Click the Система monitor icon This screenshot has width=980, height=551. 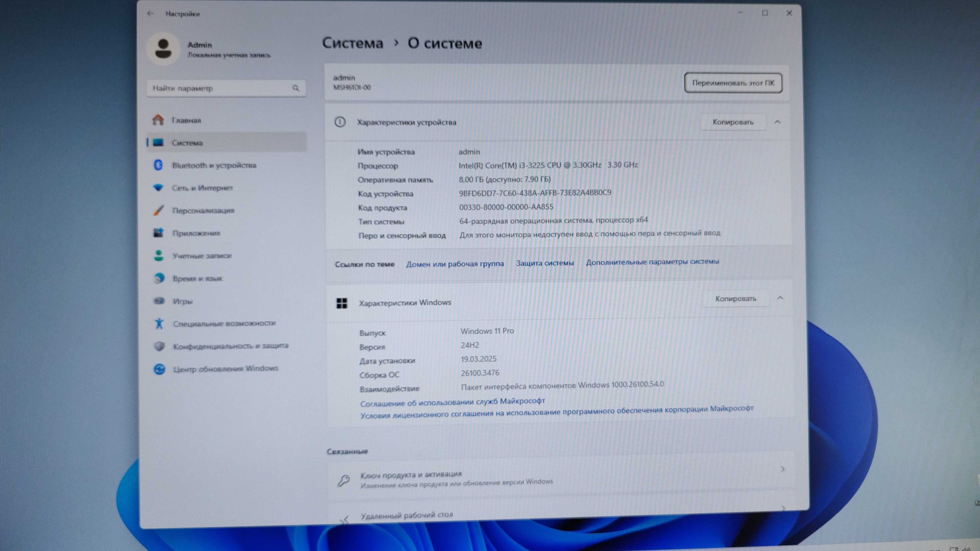pos(158,143)
